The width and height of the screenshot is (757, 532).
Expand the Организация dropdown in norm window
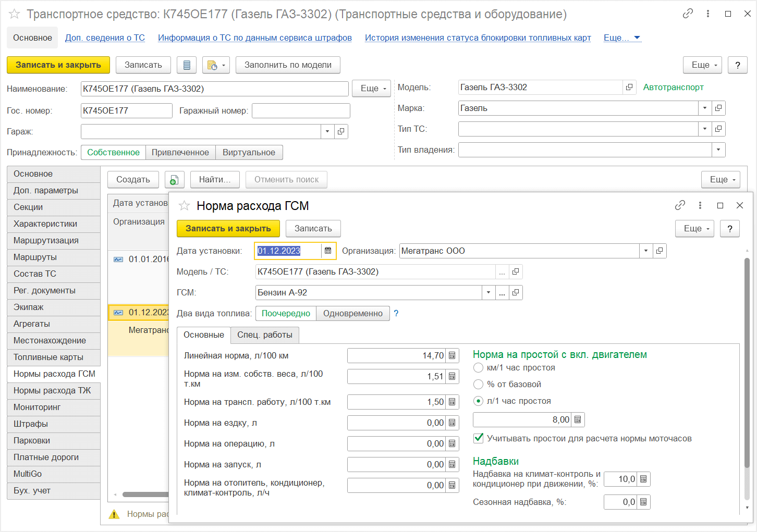coord(646,251)
